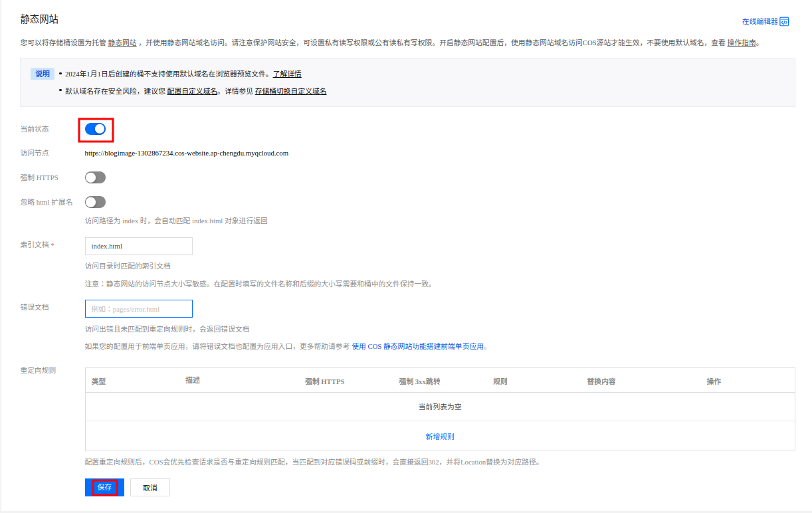Click the 重定向规则 table header 操作 column
Image resolution: width=812 pixels, height=513 pixels.
714,380
